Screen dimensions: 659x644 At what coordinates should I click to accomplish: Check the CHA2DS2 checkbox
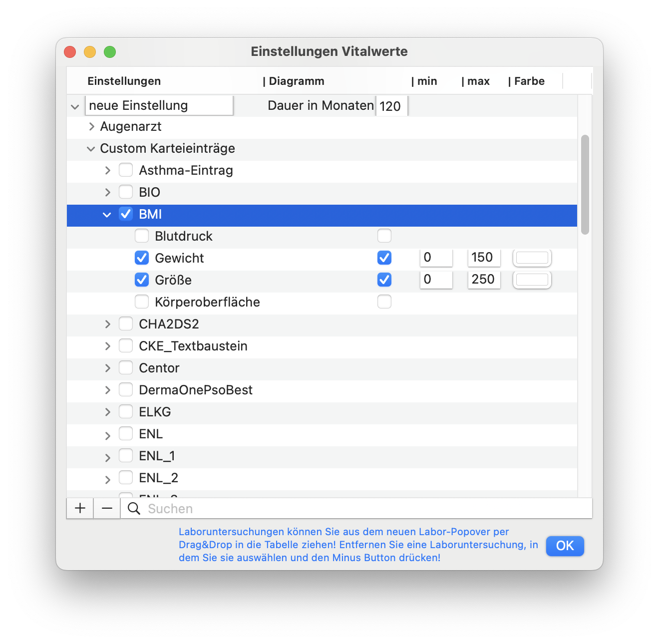126,324
